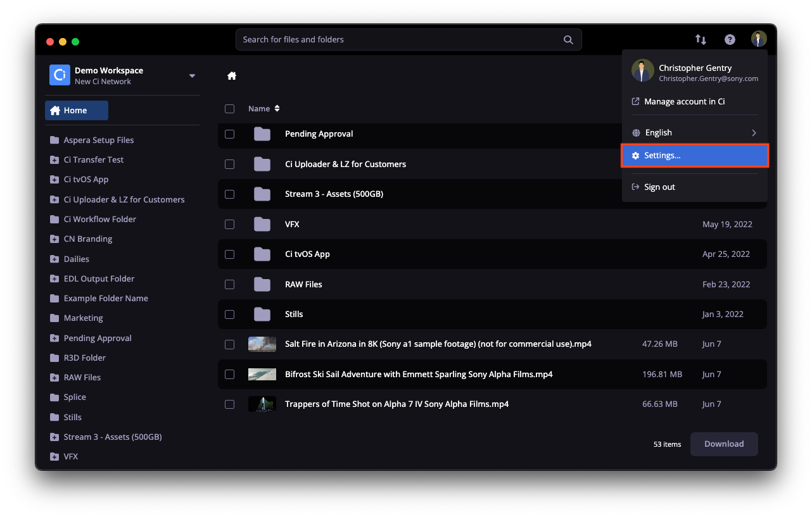This screenshot has height=517, width=812.
Task: Choose Sign out from the menu
Action: (x=695, y=187)
